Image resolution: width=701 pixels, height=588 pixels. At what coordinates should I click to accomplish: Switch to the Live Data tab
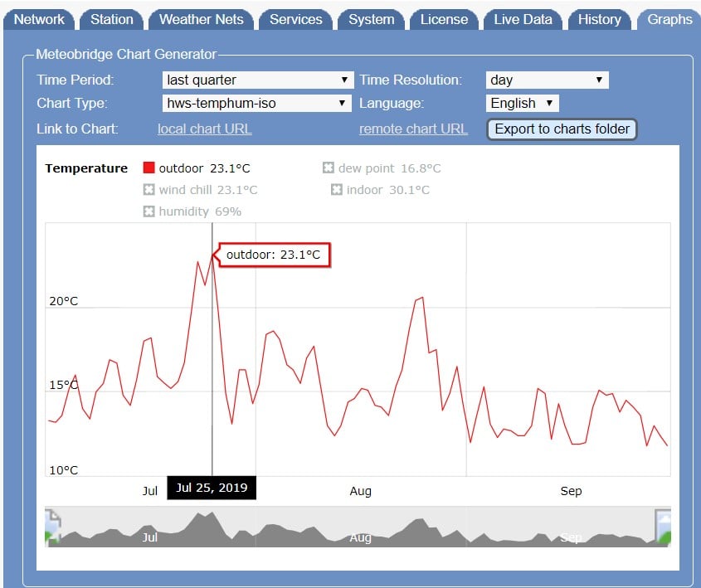(x=523, y=19)
